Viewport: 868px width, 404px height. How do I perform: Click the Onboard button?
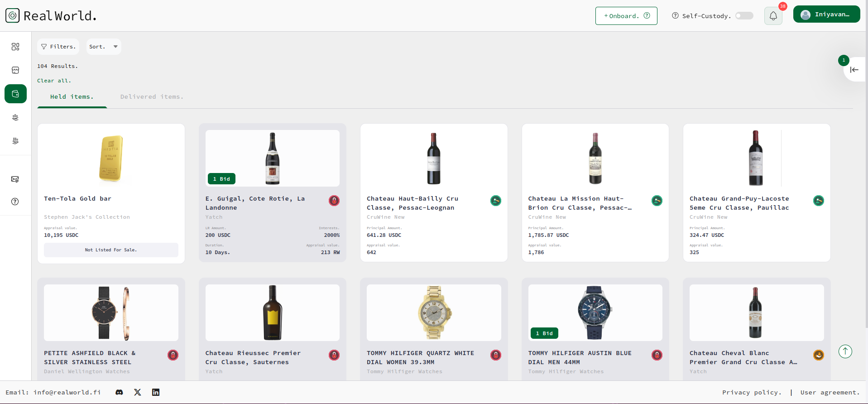pos(626,16)
